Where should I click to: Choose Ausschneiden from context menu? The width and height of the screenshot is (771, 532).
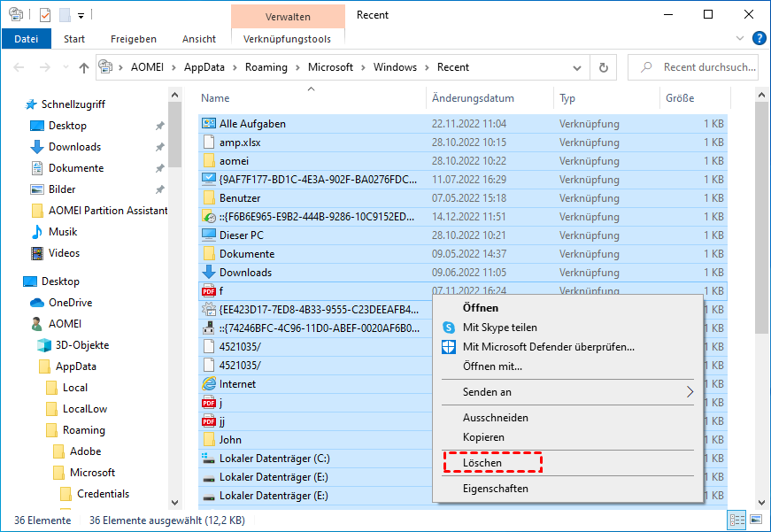(x=496, y=418)
